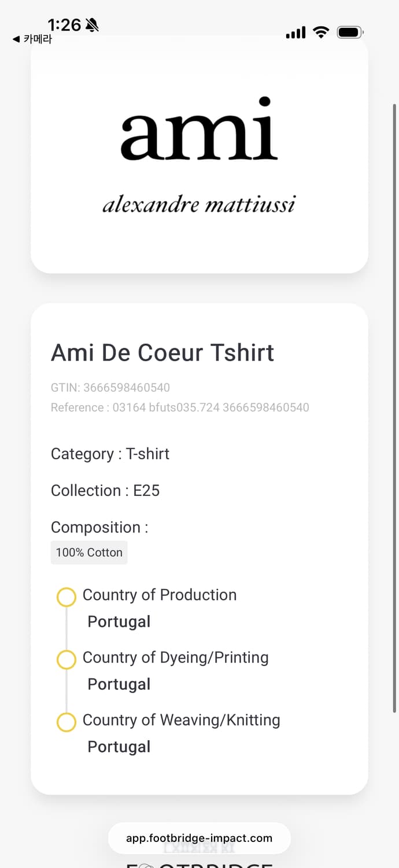The width and height of the screenshot is (399, 868).
Task: Select the Category : T-shirt text
Action: 110,454
